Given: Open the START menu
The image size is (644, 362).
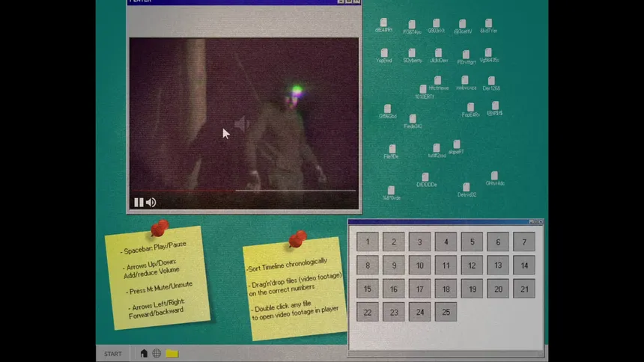Looking at the screenshot, I should (x=113, y=354).
